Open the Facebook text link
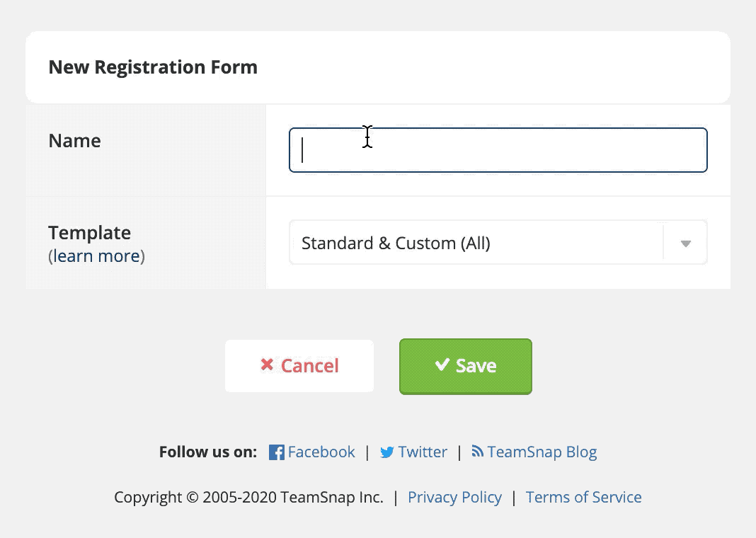Viewport: 756px width, 538px height. coord(321,452)
